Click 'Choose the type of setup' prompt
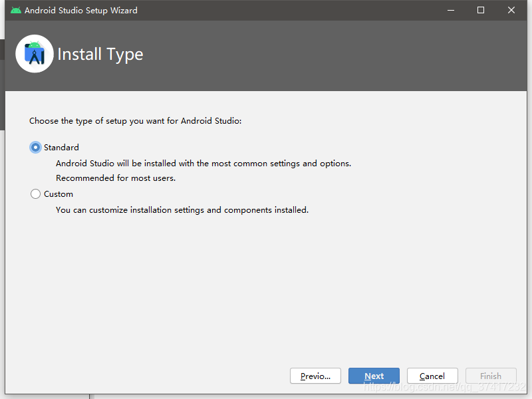 coord(136,121)
